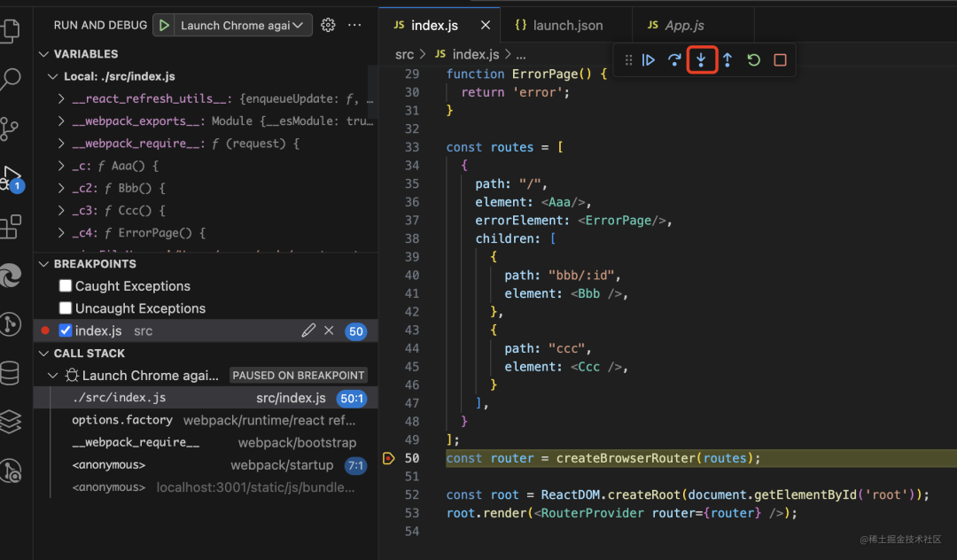The height and width of the screenshot is (560, 957).
Task: Open Run and Debug more actions menu
Action: (x=354, y=25)
